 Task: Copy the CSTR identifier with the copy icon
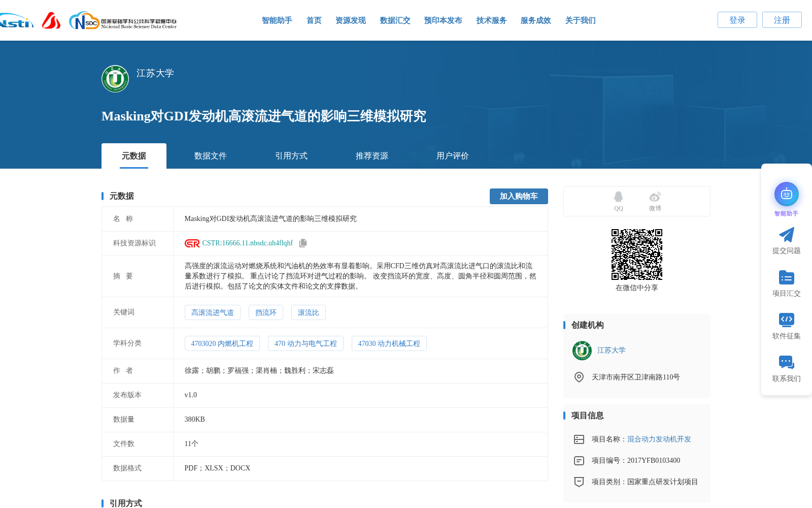[303, 243]
